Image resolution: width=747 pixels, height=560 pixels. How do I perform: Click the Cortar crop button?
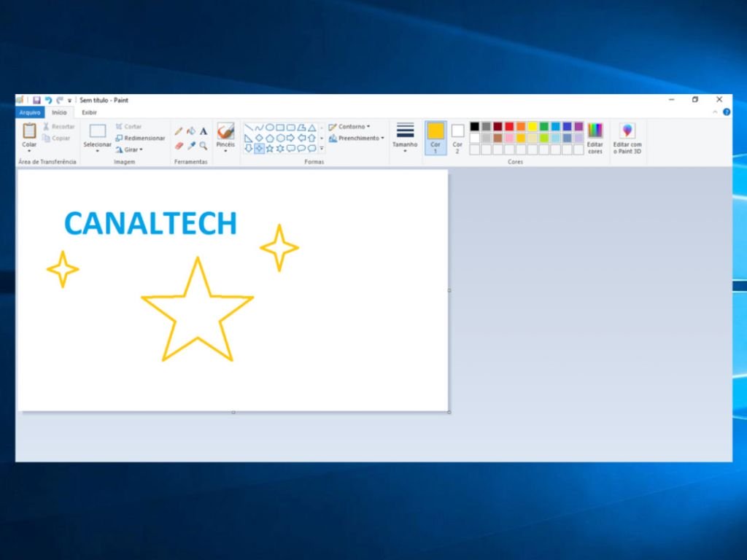pos(128,126)
